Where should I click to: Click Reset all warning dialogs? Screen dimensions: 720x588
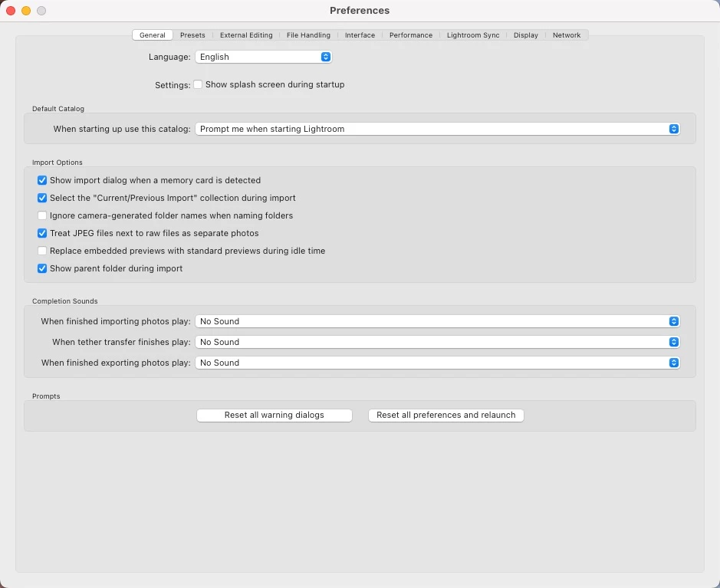pyautogui.click(x=275, y=415)
